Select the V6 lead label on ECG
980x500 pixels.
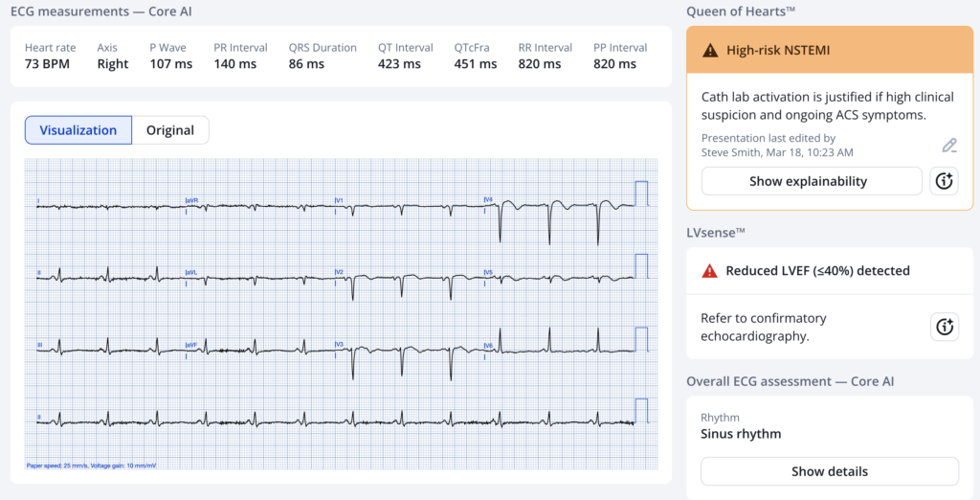point(488,344)
